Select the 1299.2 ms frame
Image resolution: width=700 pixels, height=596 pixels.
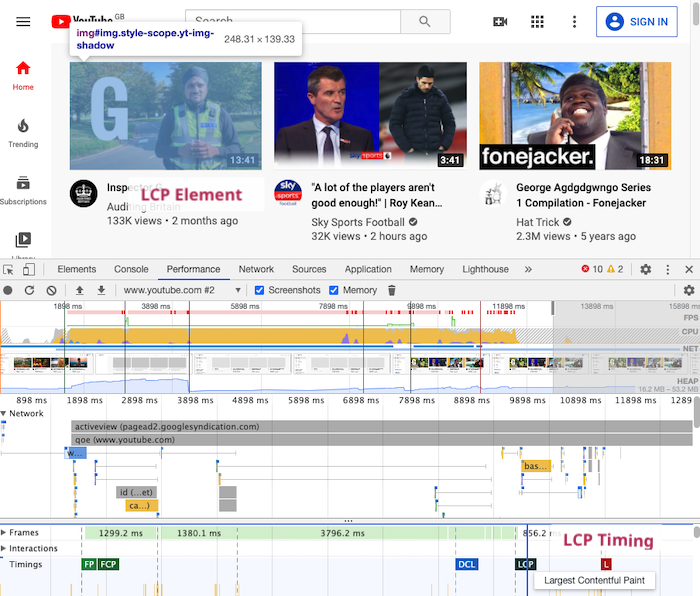(x=121, y=533)
